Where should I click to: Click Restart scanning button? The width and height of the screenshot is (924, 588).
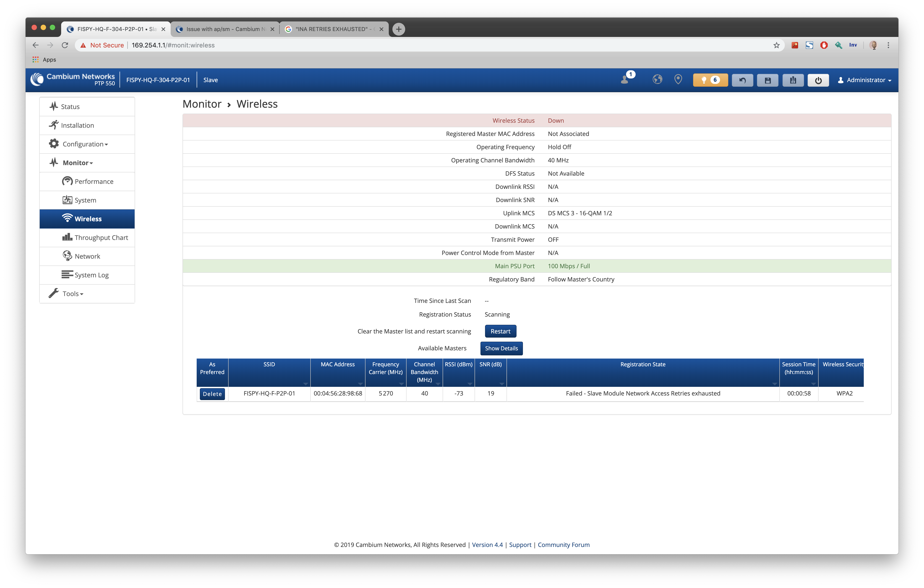click(500, 331)
